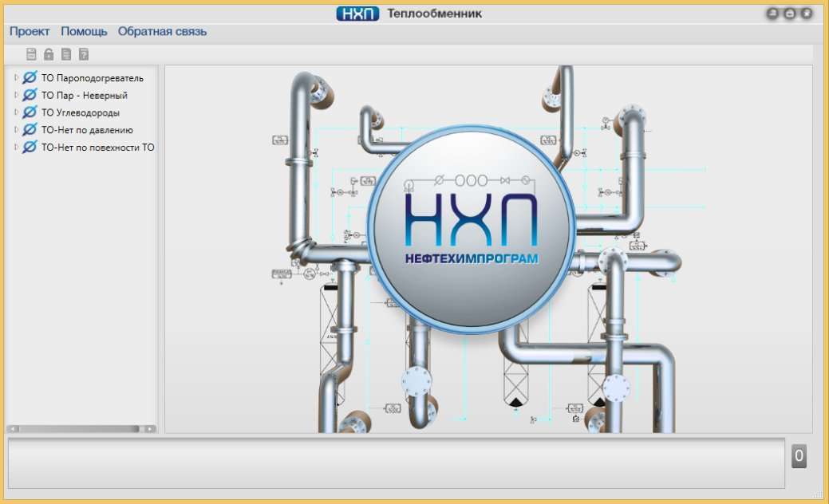Click the tree scrollbar left arrow
Screen dimensions: 829x504
pos(14,429)
